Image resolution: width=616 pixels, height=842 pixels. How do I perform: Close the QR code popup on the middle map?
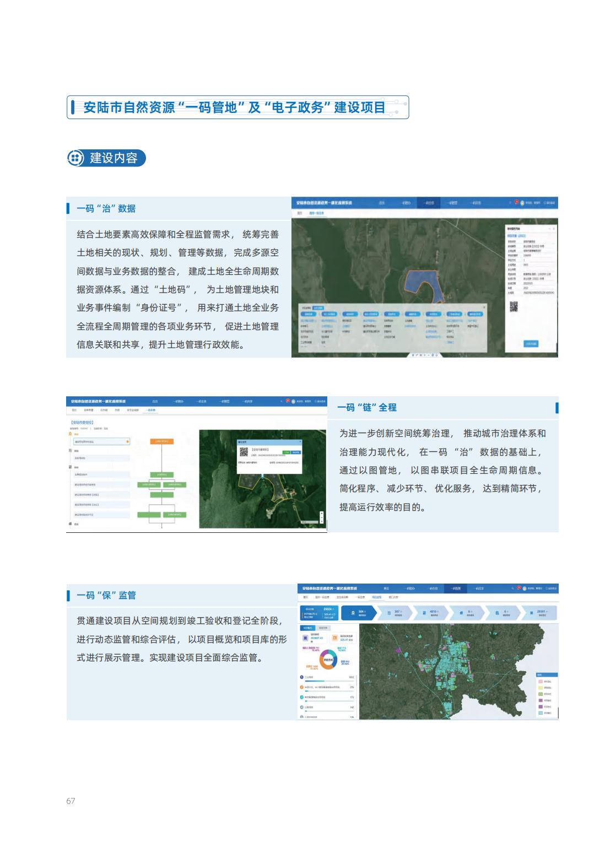(300, 442)
